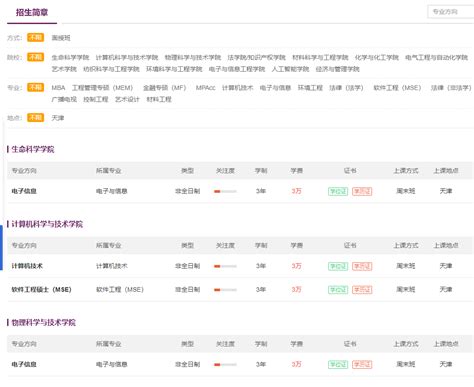This screenshot has height=387, width=474.
Task: Open 电子信息 program under 生命科学学院
Action: 24,191
